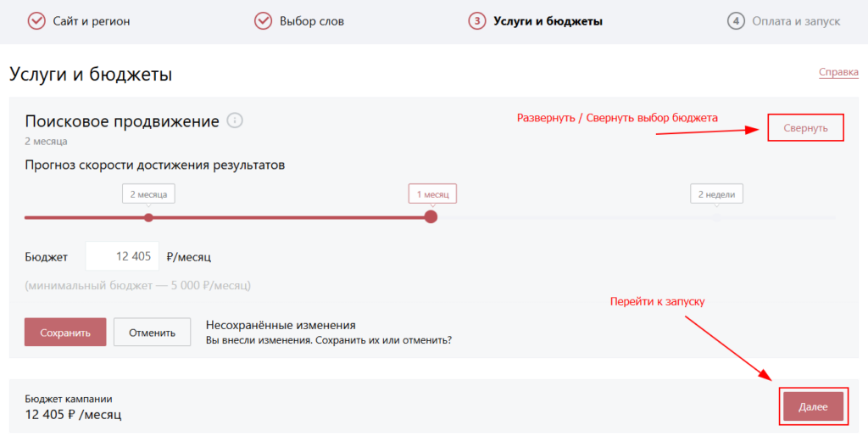Click the checkmark icon beside Сайт и регион

[36, 21]
